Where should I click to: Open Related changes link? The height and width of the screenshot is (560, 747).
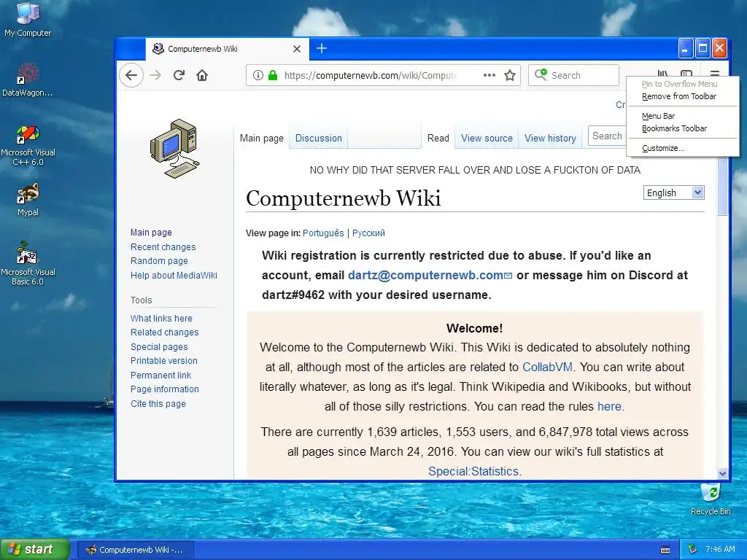pos(164,332)
